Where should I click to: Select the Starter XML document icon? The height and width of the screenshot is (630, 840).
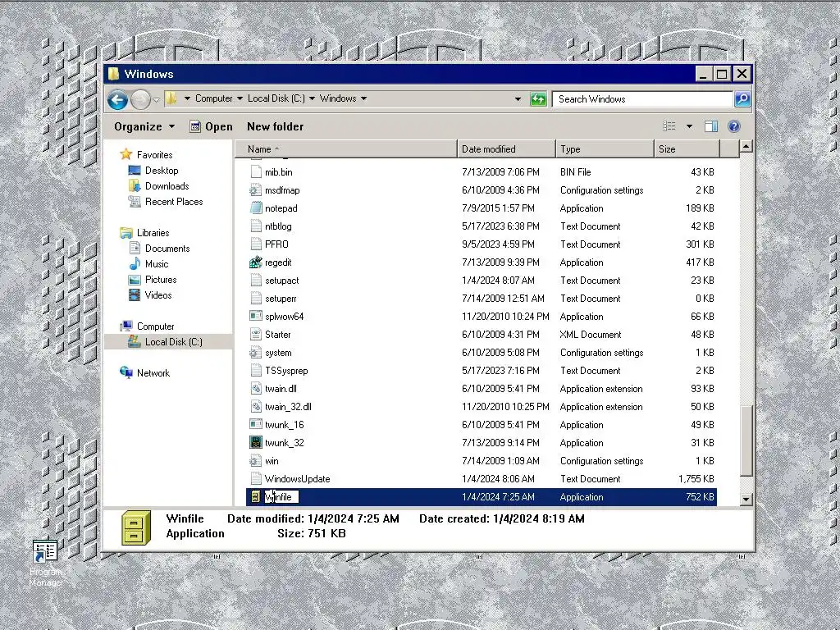(256, 335)
